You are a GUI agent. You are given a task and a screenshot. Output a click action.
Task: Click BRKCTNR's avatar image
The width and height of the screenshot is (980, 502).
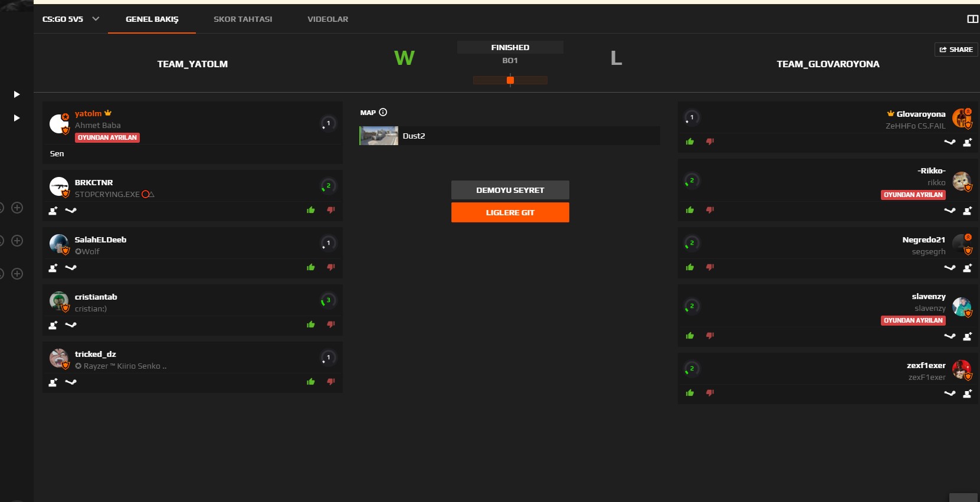(x=59, y=186)
